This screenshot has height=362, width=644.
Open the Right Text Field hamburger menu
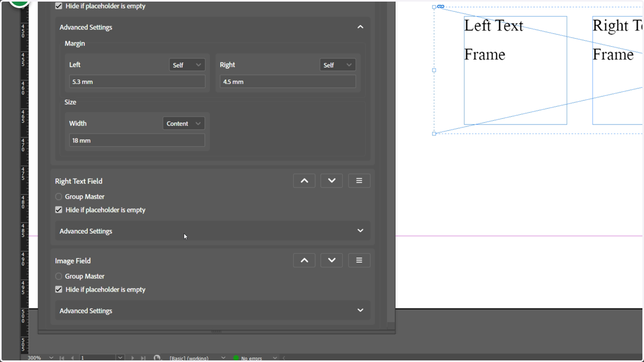point(359,181)
